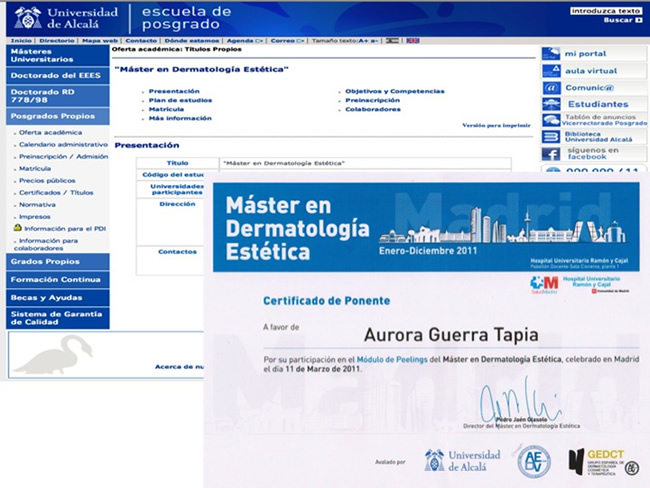Click the Universidad de Alcalá logo in header
This screenshot has height=488, width=650.
(x=66, y=18)
